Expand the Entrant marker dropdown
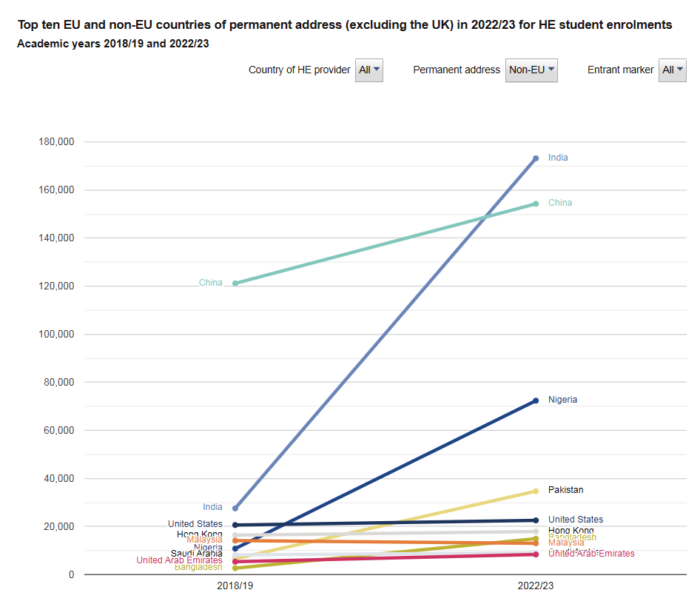This screenshot has height=604, width=700. [673, 70]
